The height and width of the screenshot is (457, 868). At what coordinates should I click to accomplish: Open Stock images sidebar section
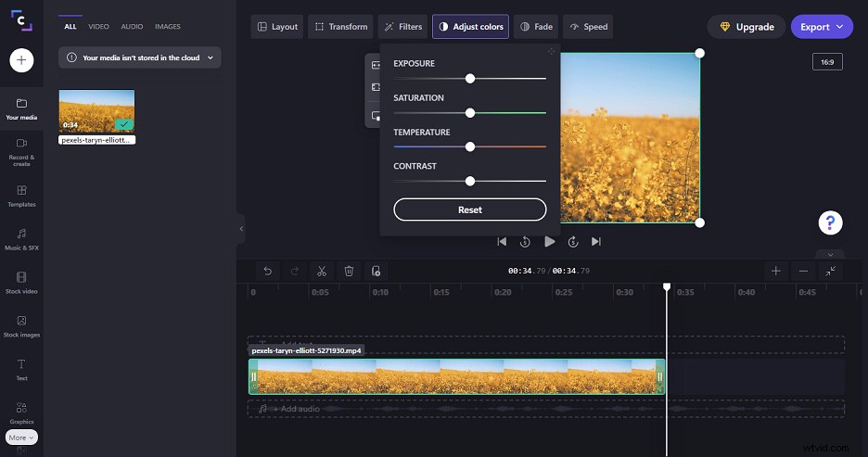pyautogui.click(x=21, y=326)
